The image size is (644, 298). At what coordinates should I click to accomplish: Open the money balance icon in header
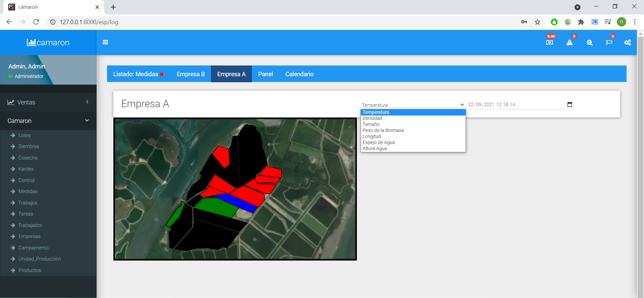pos(549,43)
